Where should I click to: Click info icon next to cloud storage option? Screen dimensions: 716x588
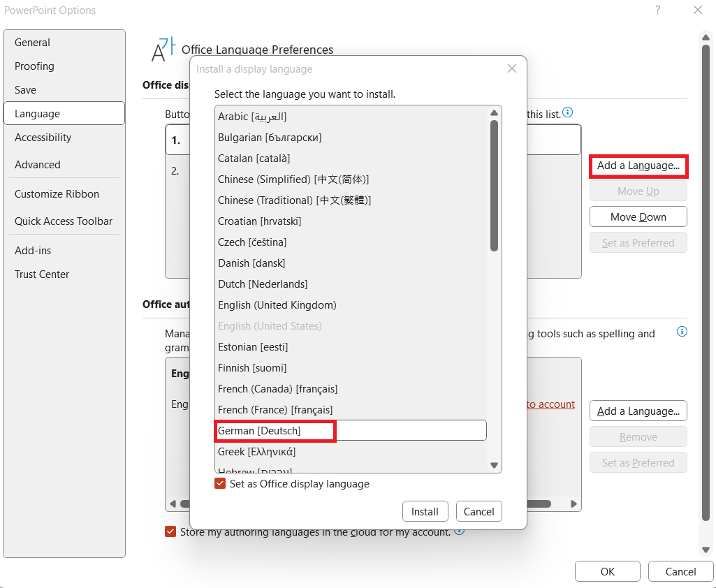(x=460, y=531)
